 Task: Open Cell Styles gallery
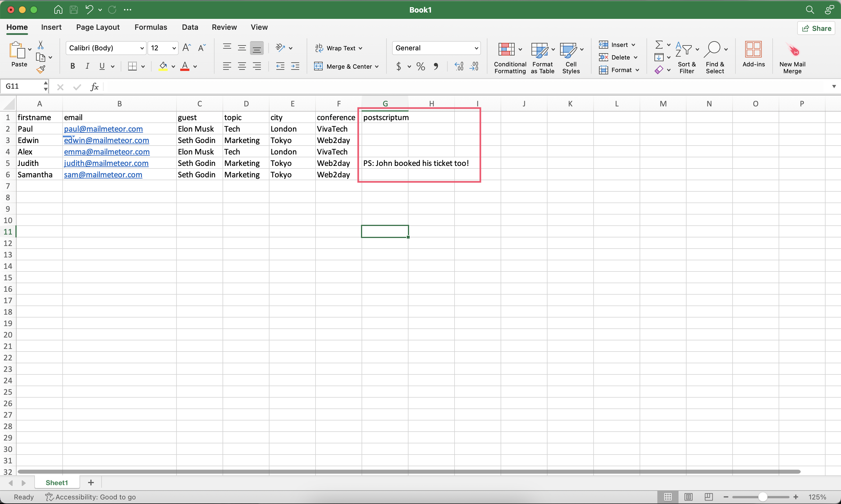click(571, 57)
